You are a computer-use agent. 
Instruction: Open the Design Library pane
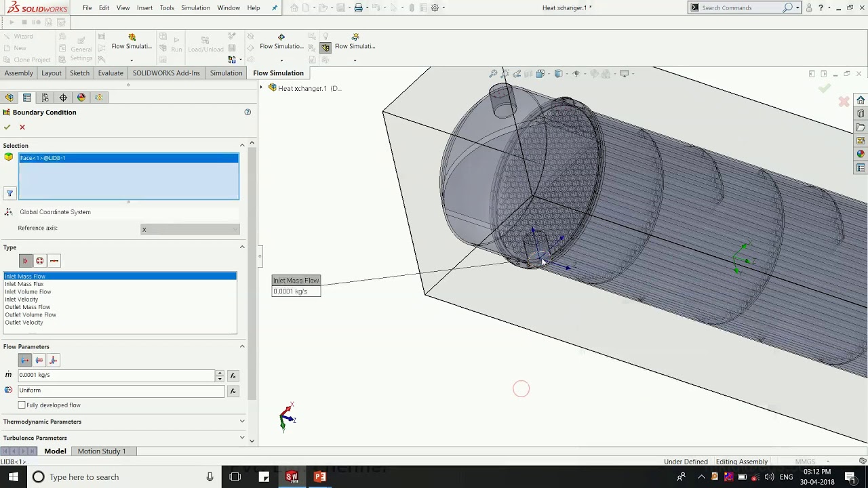861,114
